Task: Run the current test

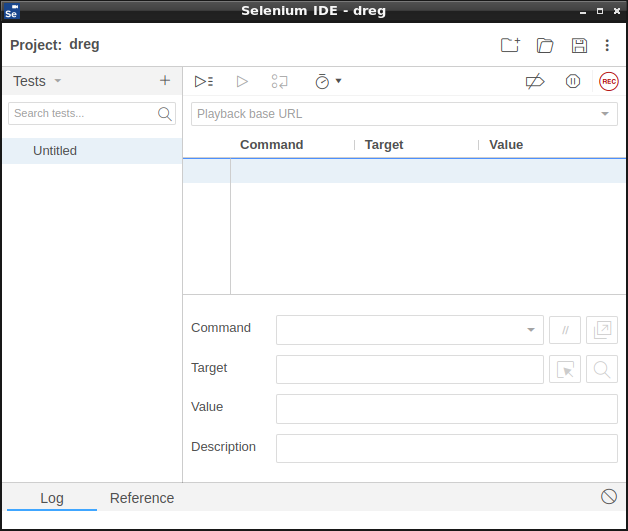Action: 242,81
